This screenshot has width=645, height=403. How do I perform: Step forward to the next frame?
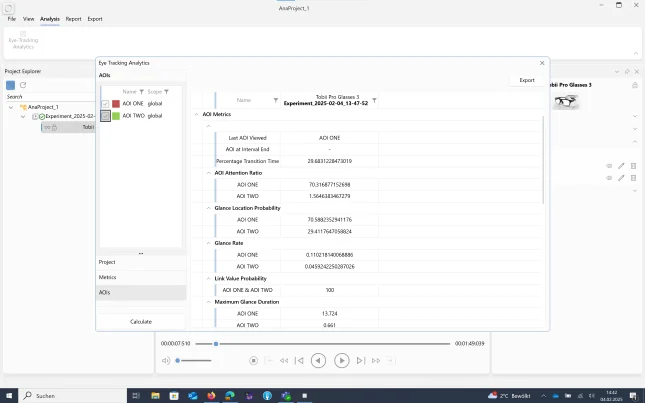[360, 361]
